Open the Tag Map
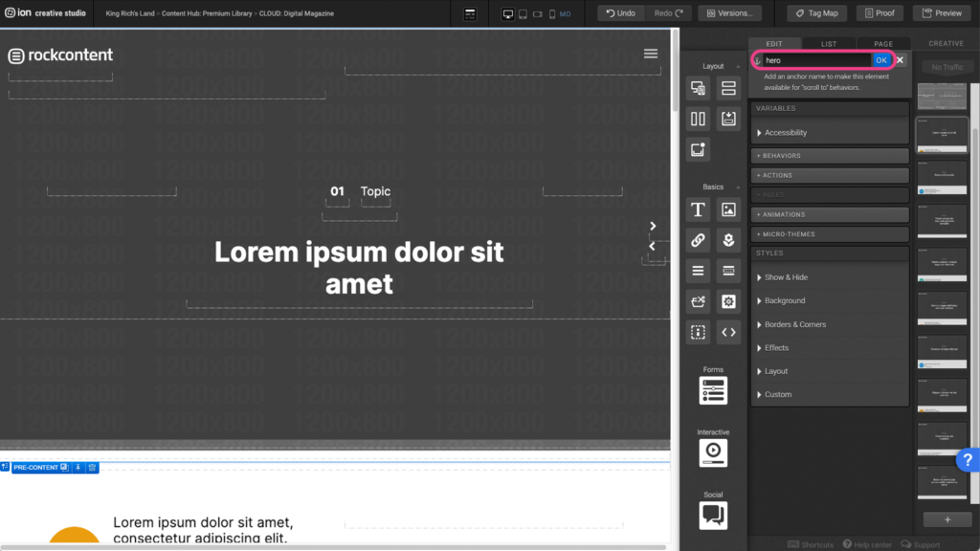 pos(817,13)
